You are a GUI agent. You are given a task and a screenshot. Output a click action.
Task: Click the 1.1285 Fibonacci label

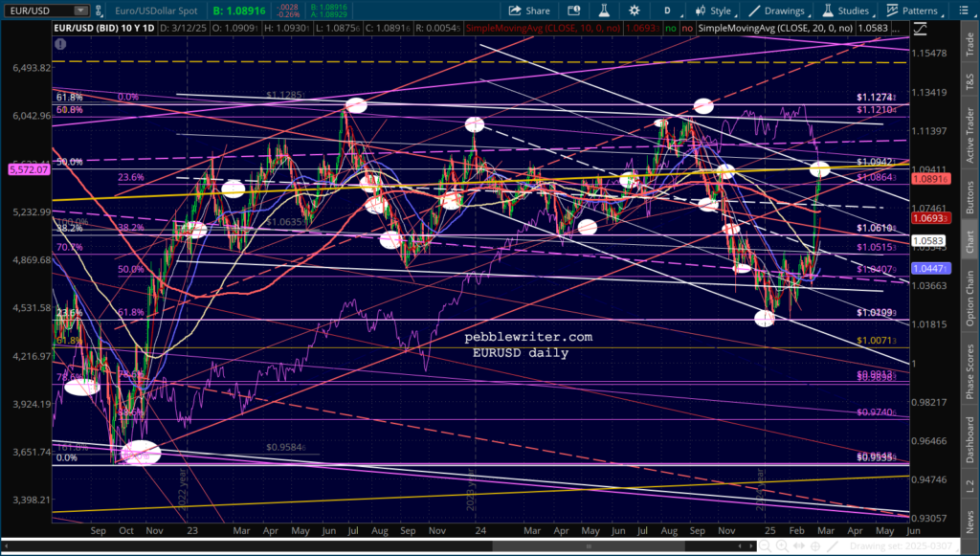coord(284,95)
